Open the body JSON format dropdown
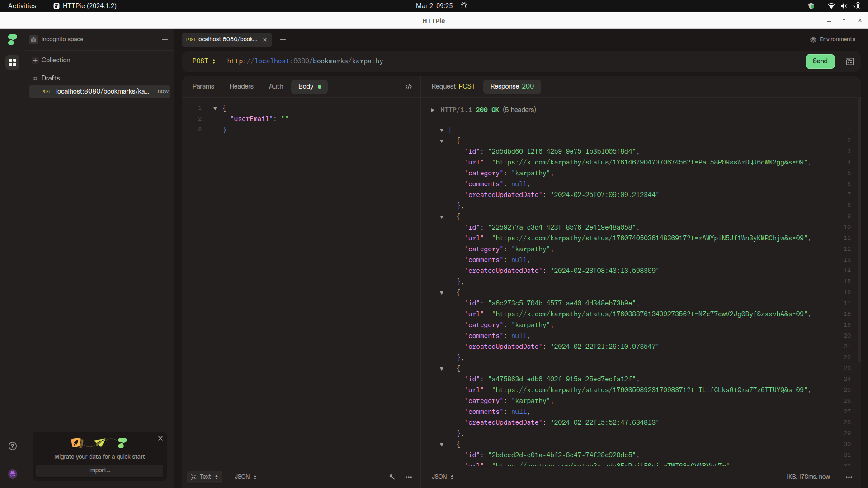Screen dimensions: 868x488 [245, 477]
